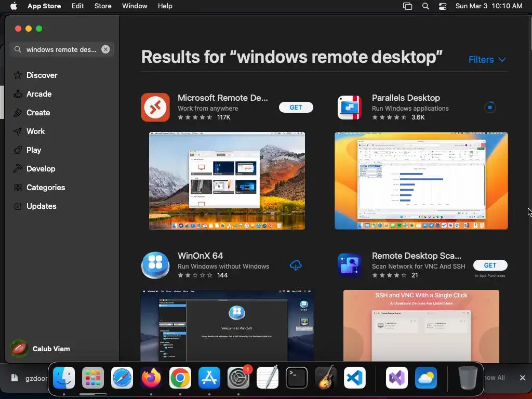This screenshot has width=532, height=399.
Task: Open the Trash from the Dock
Action: click(x=468, y=378)
